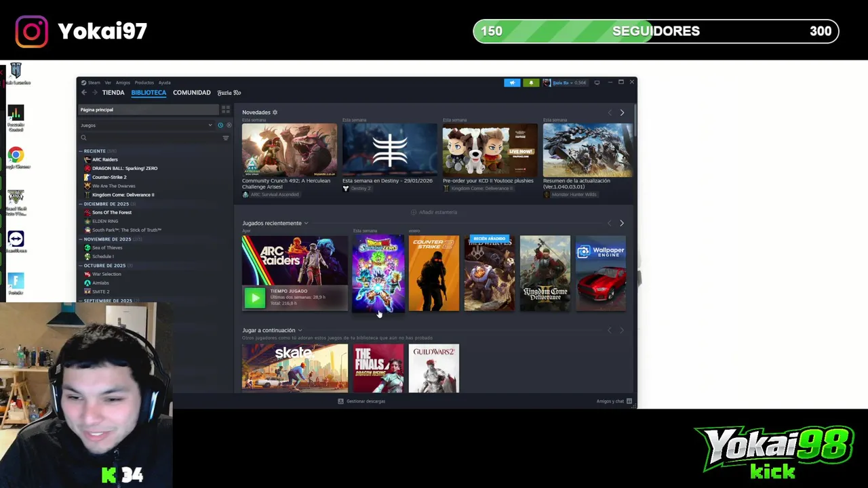The height and width of the screenshot is (488, 868).
Task: Open the Steam profile avatar
Action: coord(547,83)
